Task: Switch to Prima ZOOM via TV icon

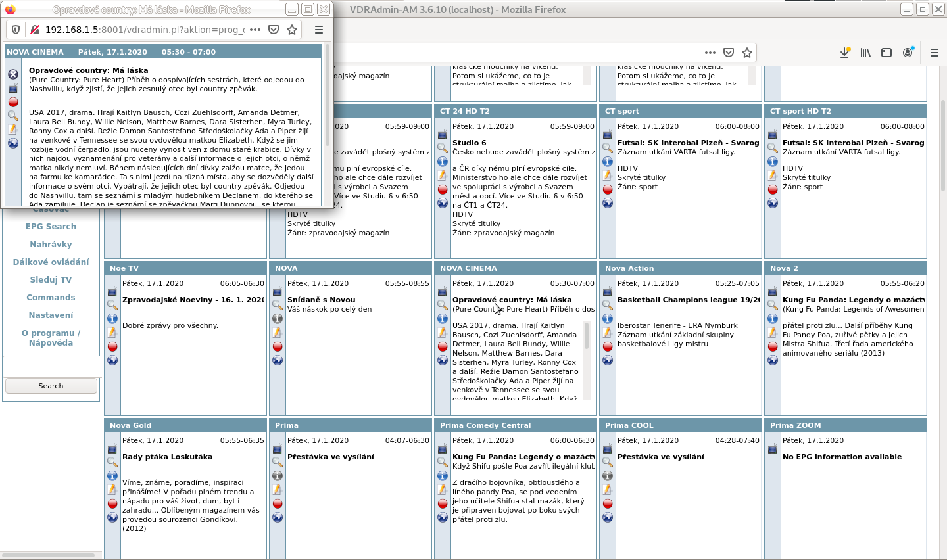Action: (773, 448)
